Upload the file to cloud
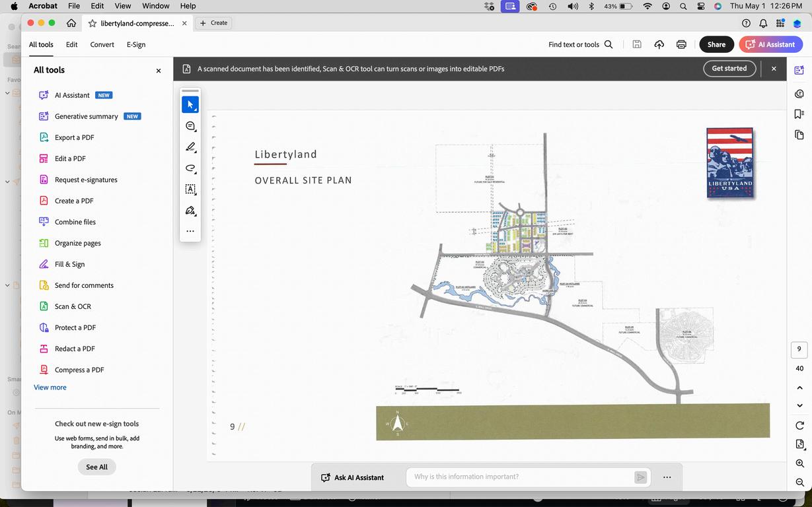Screen dimensions: 812x507 (x=659, y=44)
